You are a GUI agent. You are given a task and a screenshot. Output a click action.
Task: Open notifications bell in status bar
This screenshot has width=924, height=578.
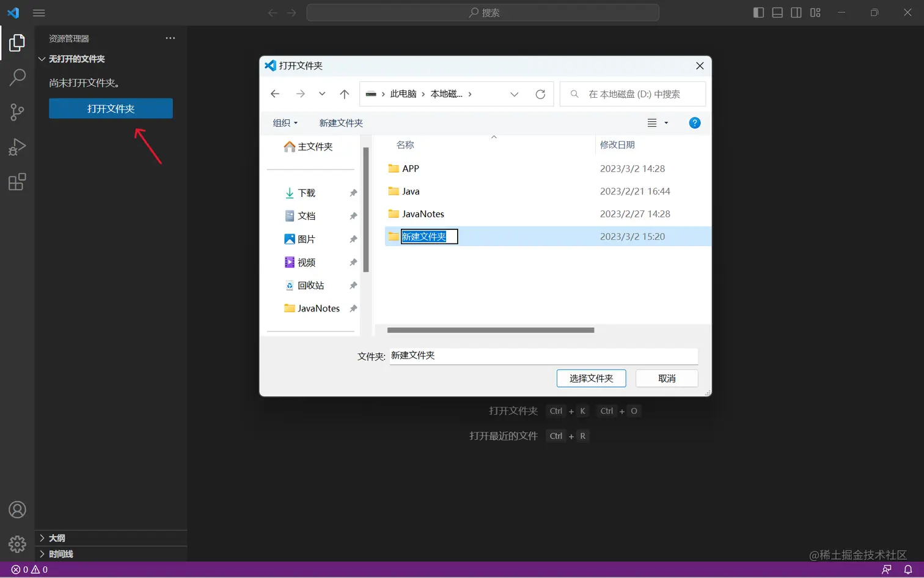tap(908, 569)
